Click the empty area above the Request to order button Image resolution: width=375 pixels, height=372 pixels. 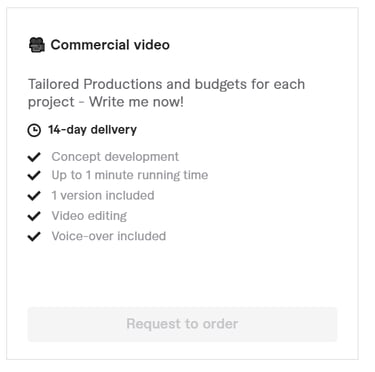click(182, 275)
